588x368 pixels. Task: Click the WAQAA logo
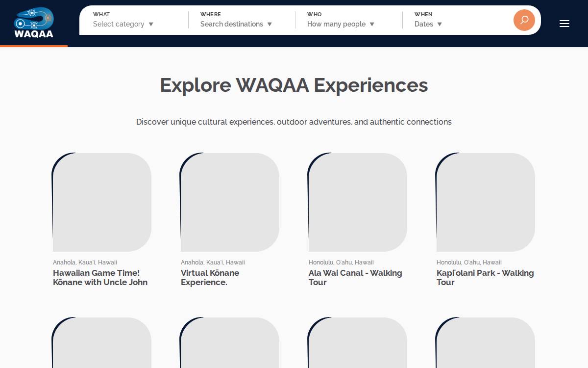pyautogui.click(x=34, y=23)
